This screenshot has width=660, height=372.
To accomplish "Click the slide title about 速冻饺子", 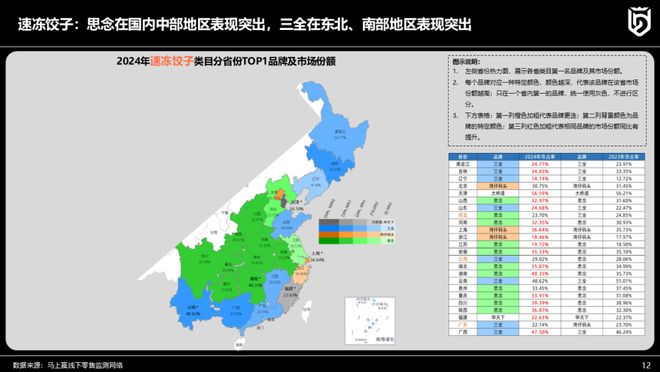I will click(244, 25).
